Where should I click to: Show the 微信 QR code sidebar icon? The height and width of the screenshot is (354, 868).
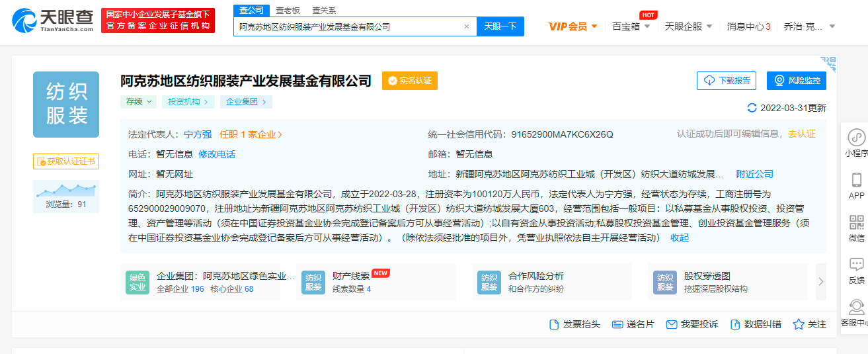click(x=856, y=228)
